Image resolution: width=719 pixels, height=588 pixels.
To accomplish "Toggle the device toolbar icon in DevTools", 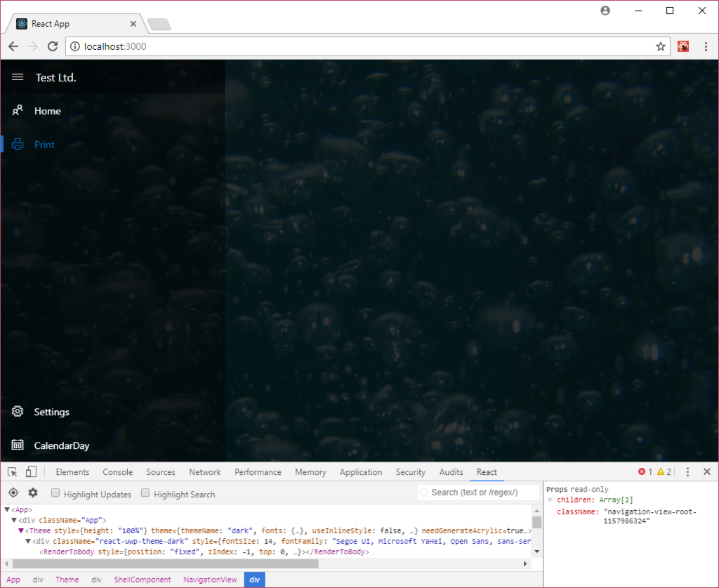I will (x=32, y=472).
